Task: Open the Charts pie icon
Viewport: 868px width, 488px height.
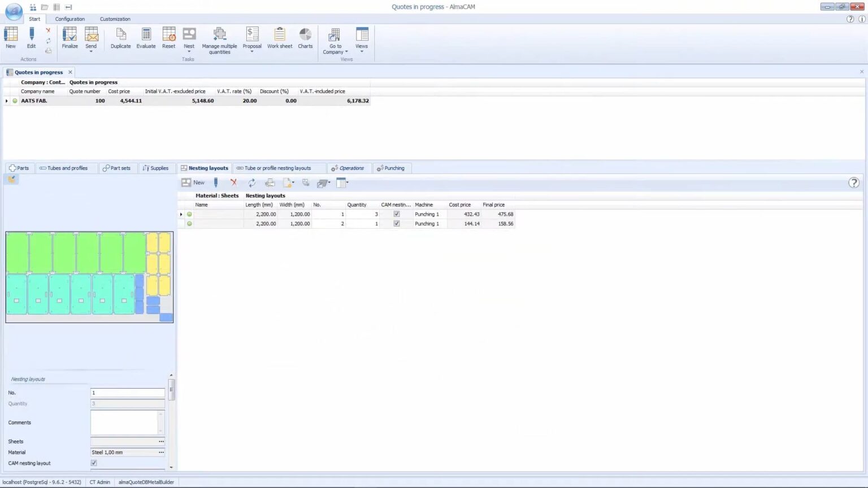Action: (x=305, y=35)
